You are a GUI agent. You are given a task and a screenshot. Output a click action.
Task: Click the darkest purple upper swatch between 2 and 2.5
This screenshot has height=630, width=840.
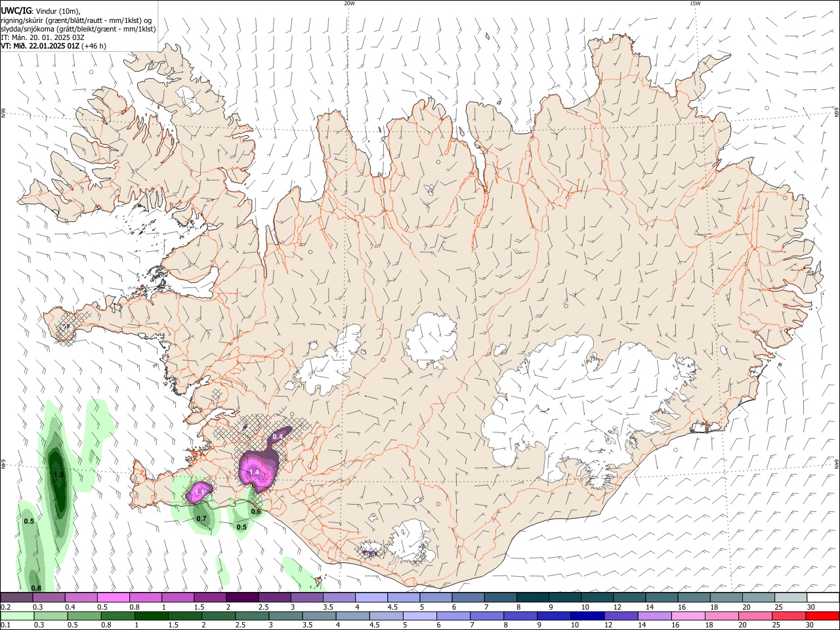242,597
